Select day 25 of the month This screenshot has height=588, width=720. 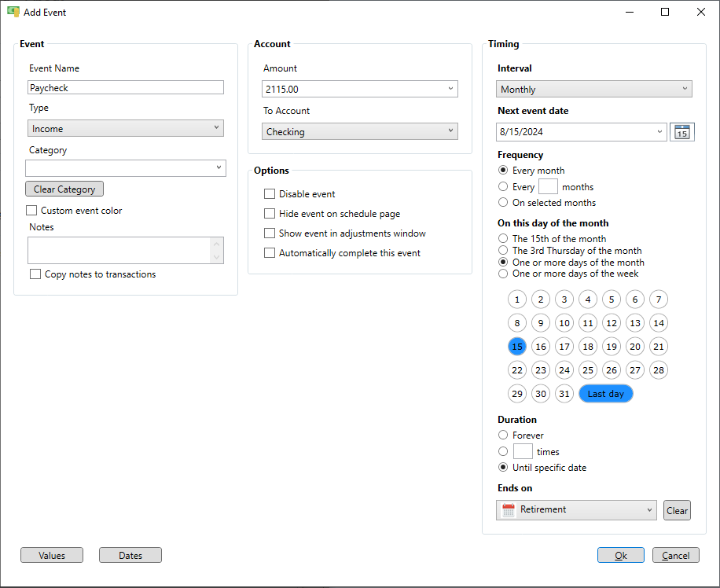pyautogui.click(x=588, y=370)
